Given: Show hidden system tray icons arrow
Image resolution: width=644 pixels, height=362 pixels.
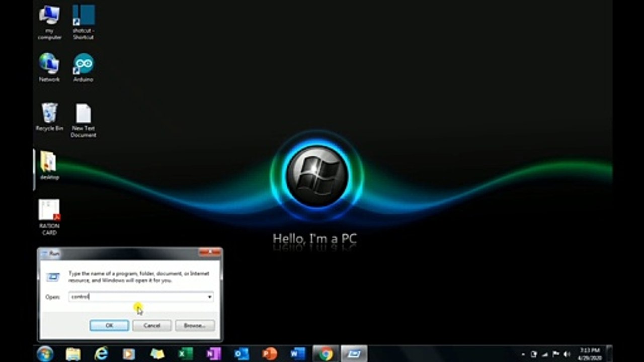Looking at the screenshot, I should point(524,354).
